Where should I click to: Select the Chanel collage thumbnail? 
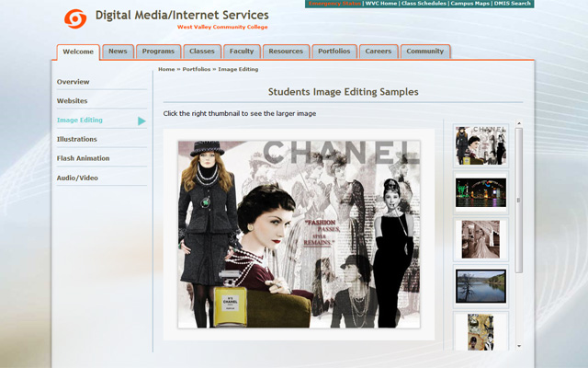coord(481,145)
